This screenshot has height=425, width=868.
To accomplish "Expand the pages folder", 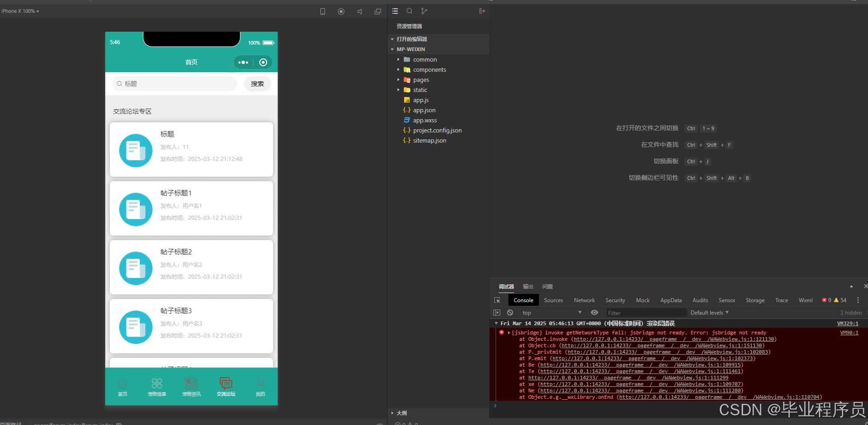I will 438,80.
